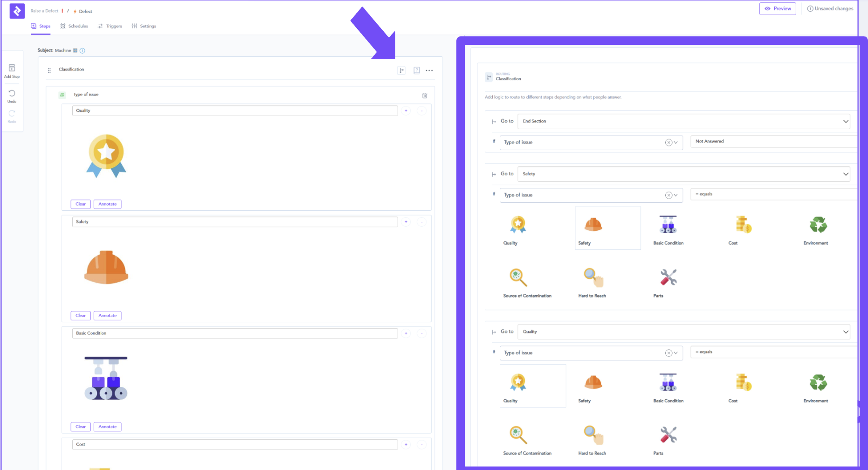
Task: Open the Triggers tab
Action: click(110, 26)
